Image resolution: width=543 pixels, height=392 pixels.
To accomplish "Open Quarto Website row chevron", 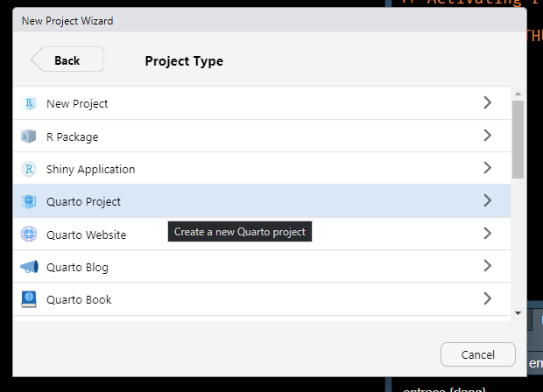I will click(x=488, y=234).
